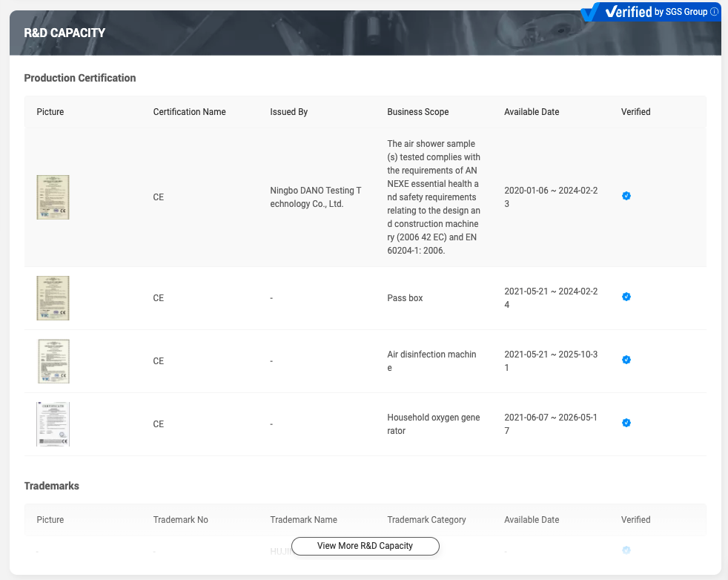Click verified checkmark in Pass box row

tap(626, 297)
